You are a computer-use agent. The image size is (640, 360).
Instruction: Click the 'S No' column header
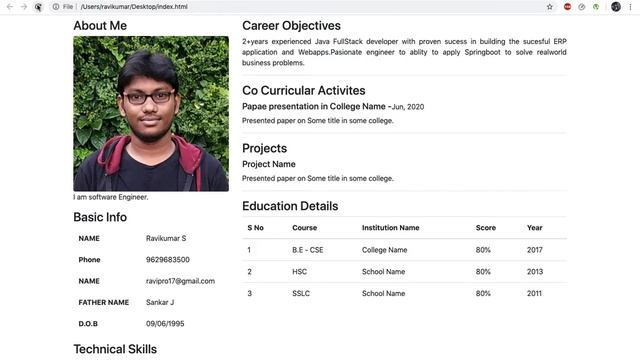(x=256, y=228)
